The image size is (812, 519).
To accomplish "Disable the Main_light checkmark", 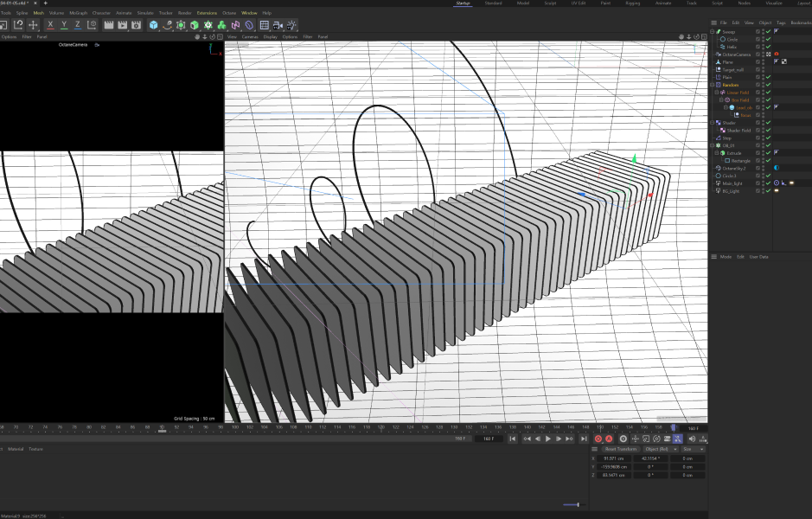I will coord(769,183).
